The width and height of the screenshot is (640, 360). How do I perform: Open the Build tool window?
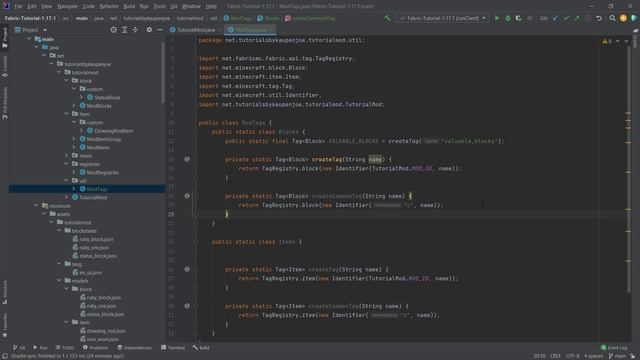pyautogui.click(x=201, y=348)
